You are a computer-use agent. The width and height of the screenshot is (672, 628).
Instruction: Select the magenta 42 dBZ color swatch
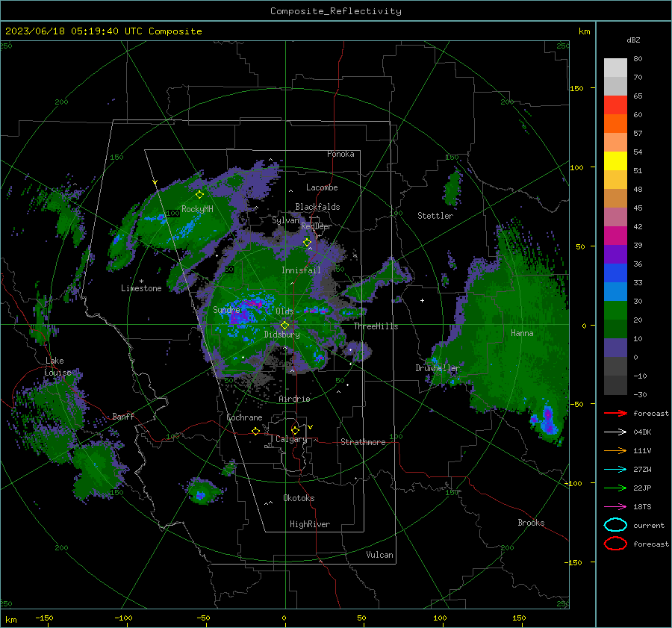click(x=615, y=236)
